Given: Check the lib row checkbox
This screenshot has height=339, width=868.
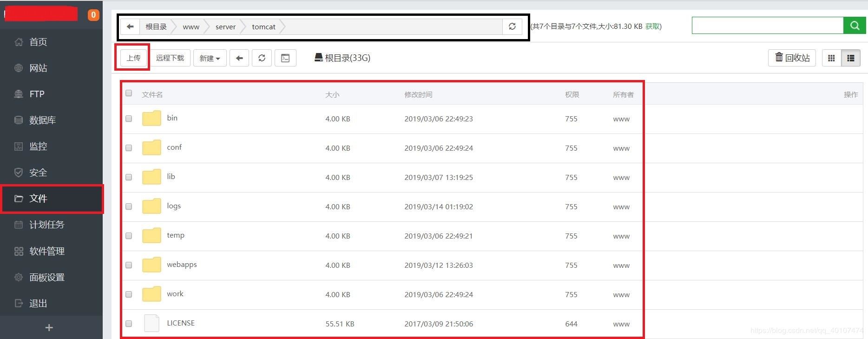Looking at the screenshot, I should (x=129, y=177).
